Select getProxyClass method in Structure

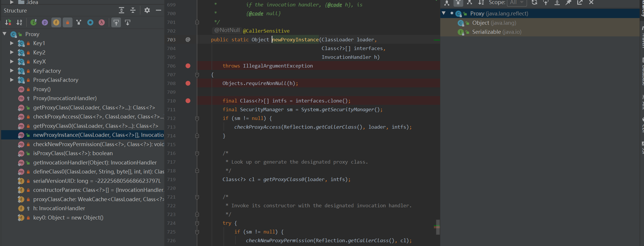click(x=94, y=107)
